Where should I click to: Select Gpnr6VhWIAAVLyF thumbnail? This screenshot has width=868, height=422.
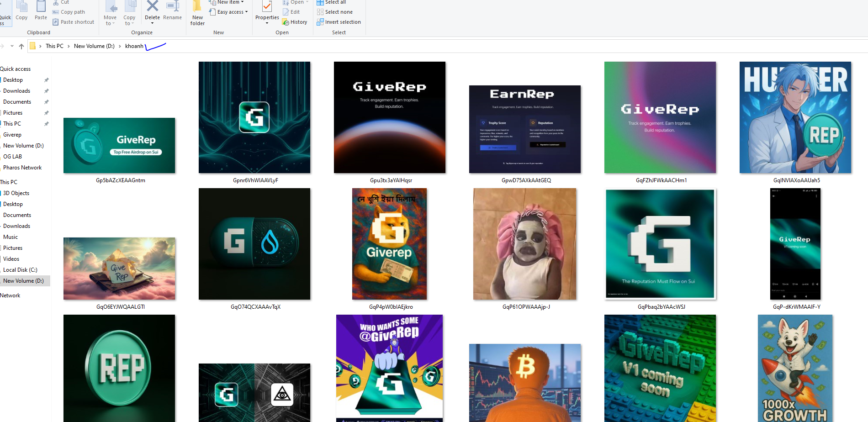tap(254, 117)
